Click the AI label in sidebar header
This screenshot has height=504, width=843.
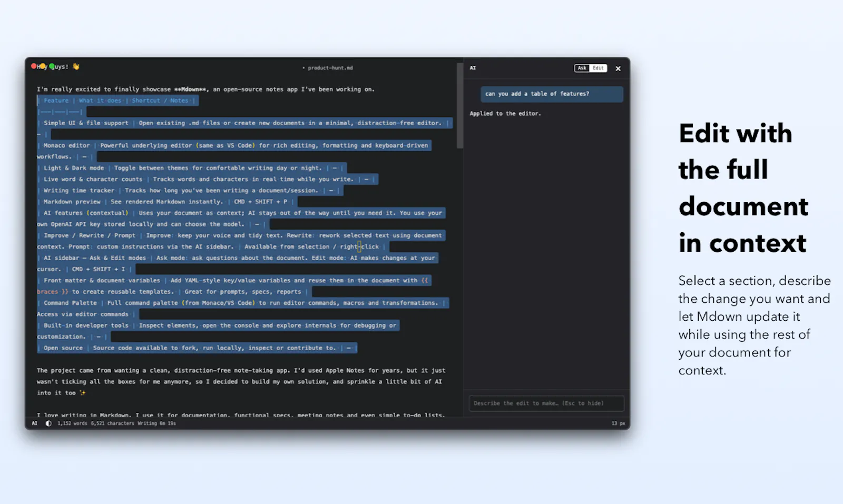click(x=473, y=68)
